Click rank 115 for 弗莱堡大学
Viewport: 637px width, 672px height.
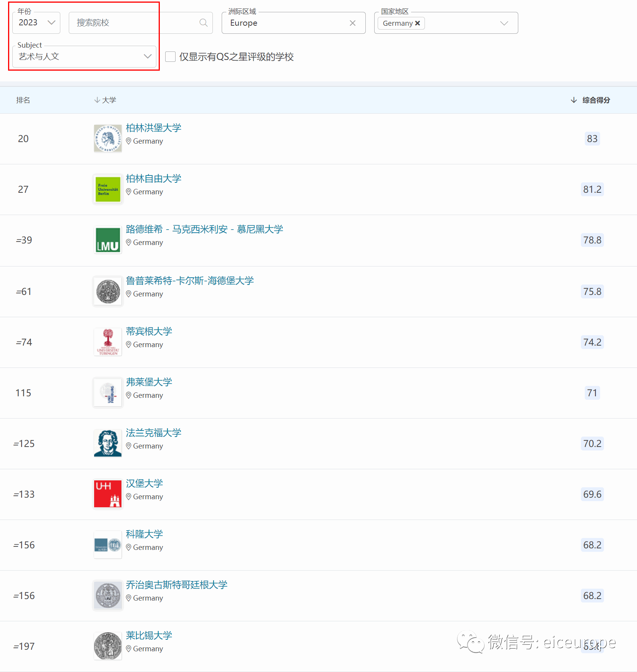click(23, 393)
